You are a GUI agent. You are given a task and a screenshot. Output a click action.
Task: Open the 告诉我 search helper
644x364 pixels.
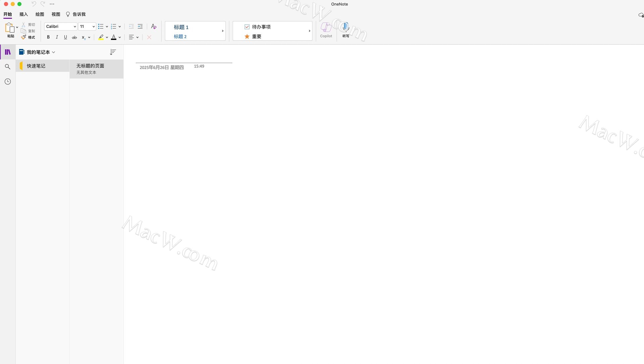coord(76,14)
